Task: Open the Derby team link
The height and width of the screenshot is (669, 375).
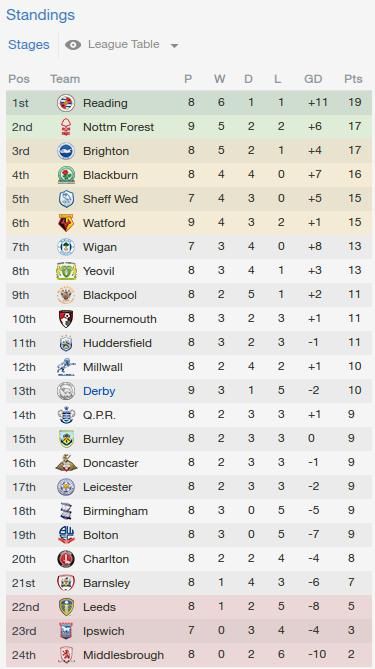Action: (x=99, y=391)
